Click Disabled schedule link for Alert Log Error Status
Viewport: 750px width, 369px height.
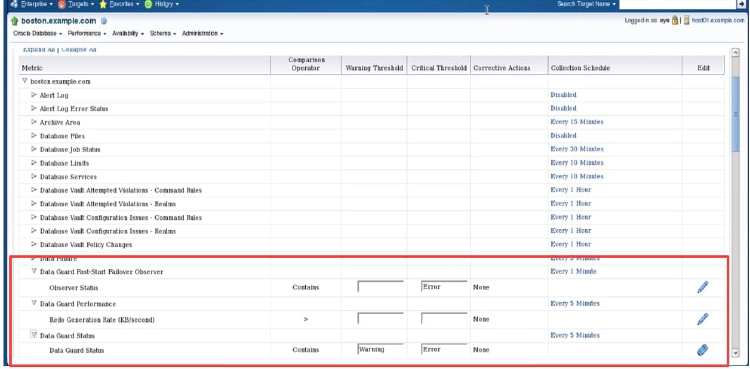(x=563, y=108)
